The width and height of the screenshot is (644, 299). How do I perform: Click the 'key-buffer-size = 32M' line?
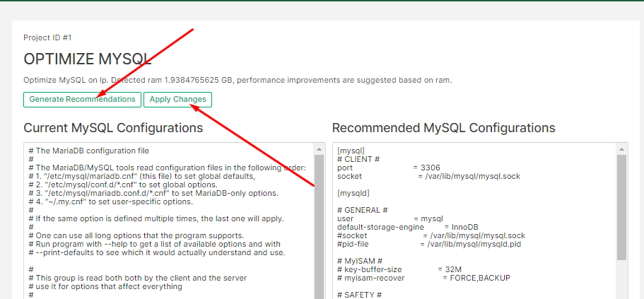click(399, 269)
